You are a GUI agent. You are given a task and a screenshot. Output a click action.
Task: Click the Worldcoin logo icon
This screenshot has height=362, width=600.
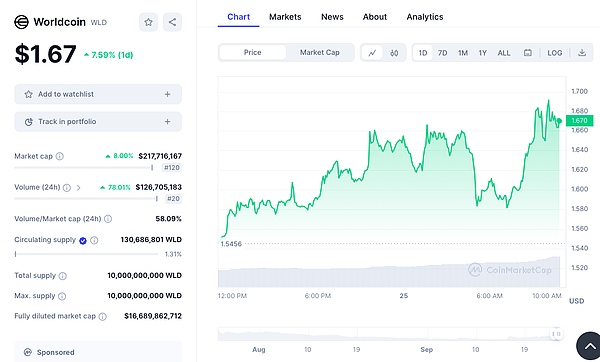point(21,22)
